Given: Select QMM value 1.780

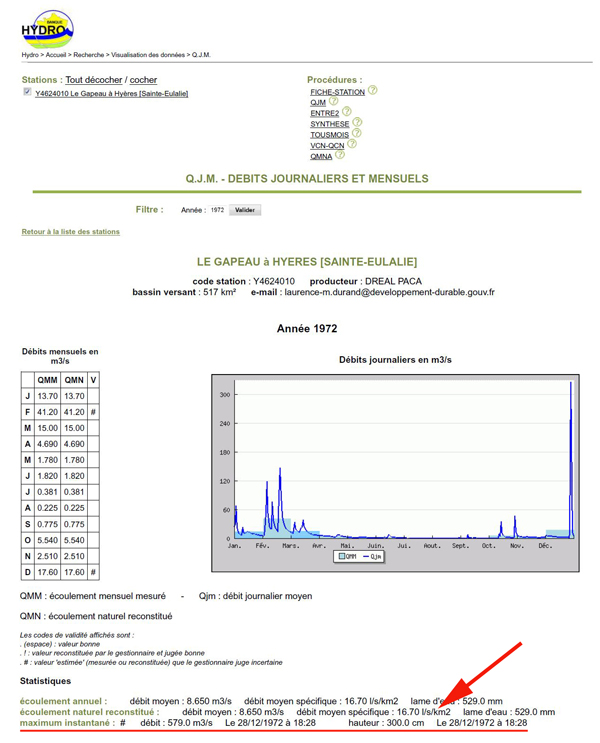Looking at the screenshot, I should coord(47,460).
